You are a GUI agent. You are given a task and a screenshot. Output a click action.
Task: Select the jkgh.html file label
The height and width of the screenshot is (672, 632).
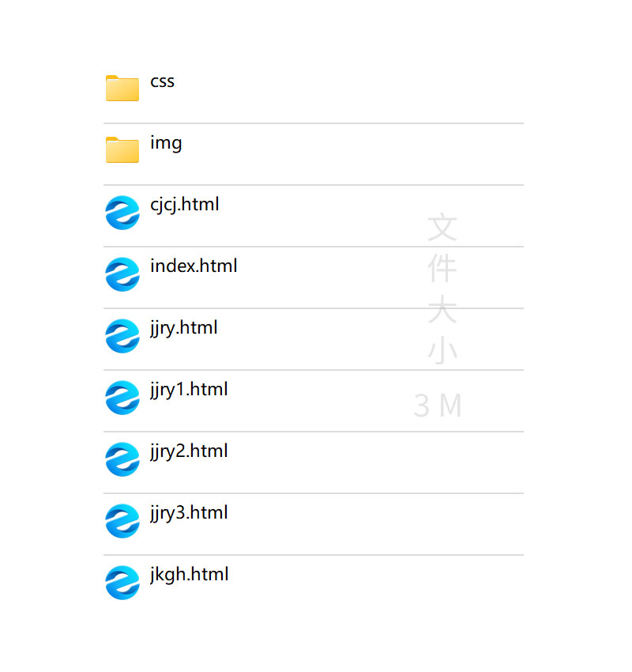point(189,575)
